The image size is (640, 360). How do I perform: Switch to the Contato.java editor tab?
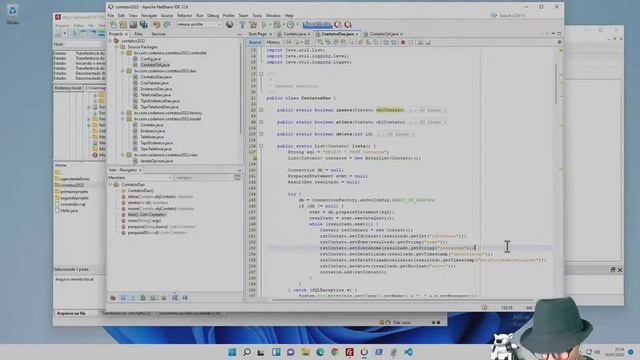pos(294,34)
